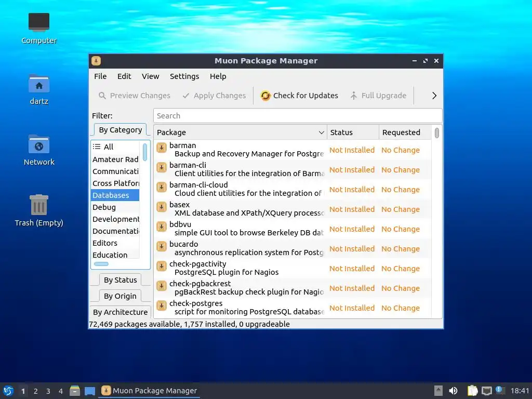Open the Edit menu
The image size is (532, 399).
pos(124,76)
